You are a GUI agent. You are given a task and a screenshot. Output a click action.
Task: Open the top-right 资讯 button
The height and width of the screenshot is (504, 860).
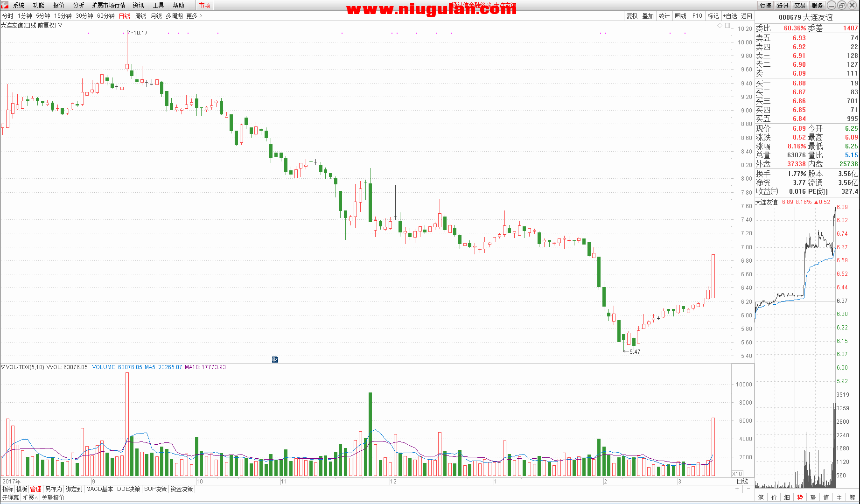783,5
